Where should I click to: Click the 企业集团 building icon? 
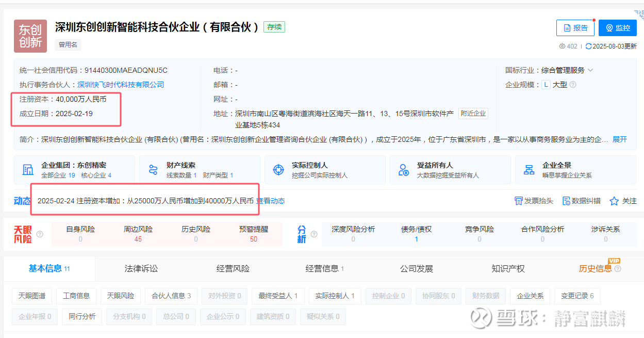28,170
